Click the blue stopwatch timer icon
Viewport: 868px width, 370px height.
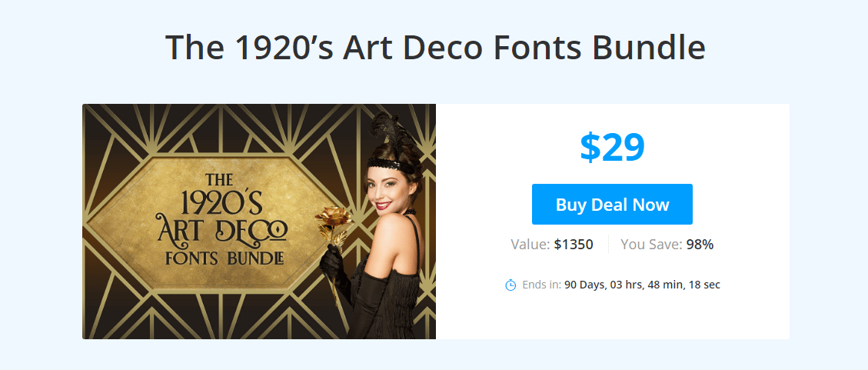[x=510, y=285]
